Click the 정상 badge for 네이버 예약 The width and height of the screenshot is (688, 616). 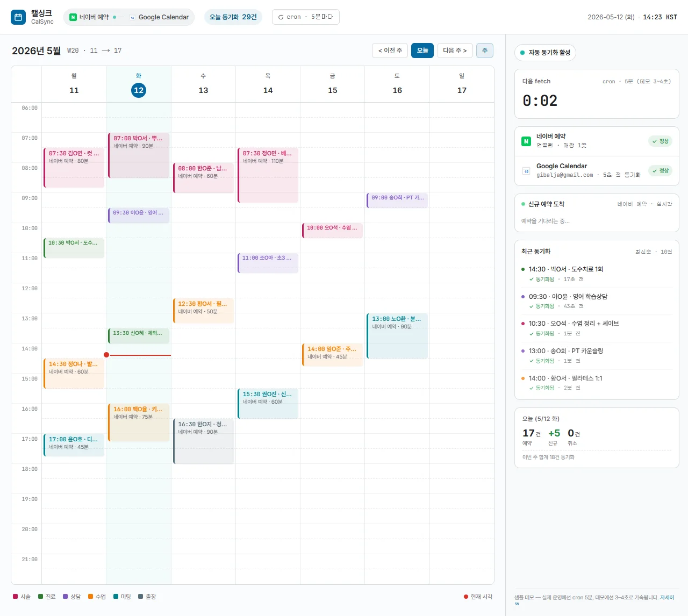(x=660, y=141)
